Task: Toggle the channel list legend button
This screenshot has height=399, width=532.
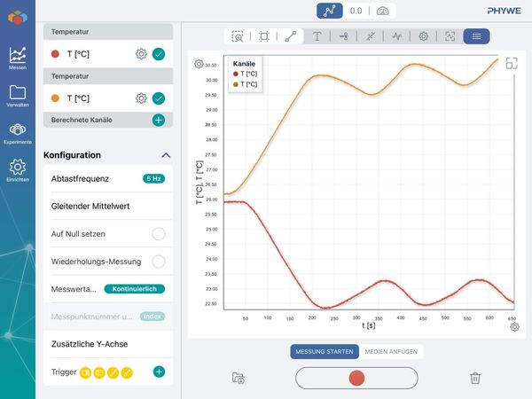Action: tap(476, 36)
